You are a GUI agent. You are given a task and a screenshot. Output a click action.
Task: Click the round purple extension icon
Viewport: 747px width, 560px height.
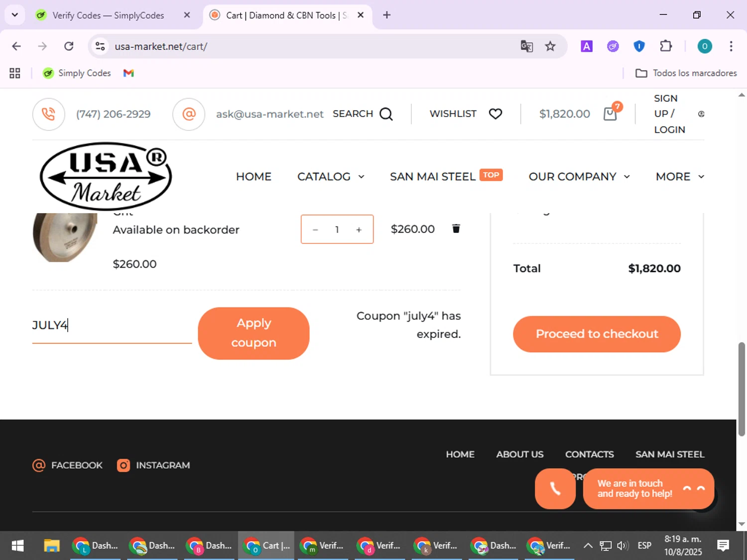click(613, 46)
